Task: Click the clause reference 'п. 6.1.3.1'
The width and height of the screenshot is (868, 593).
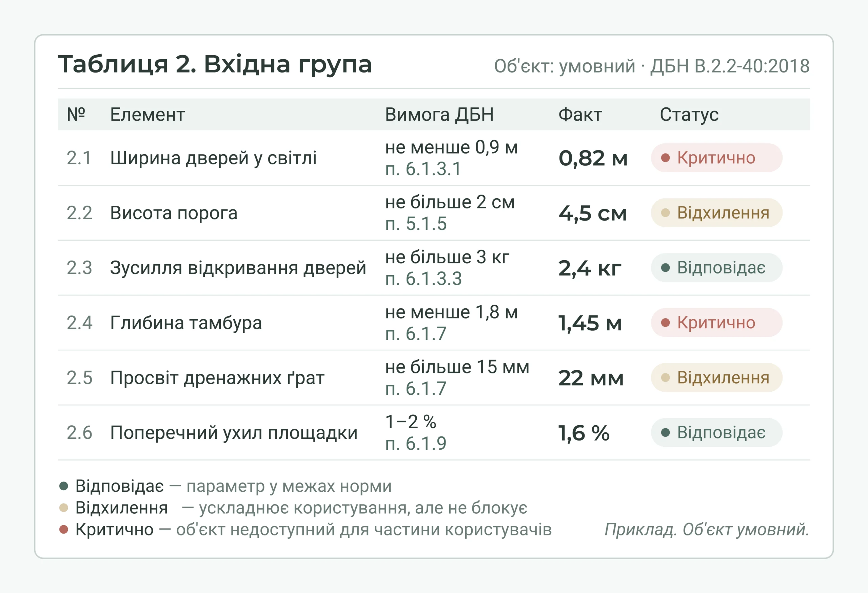Action: [423, 169]
